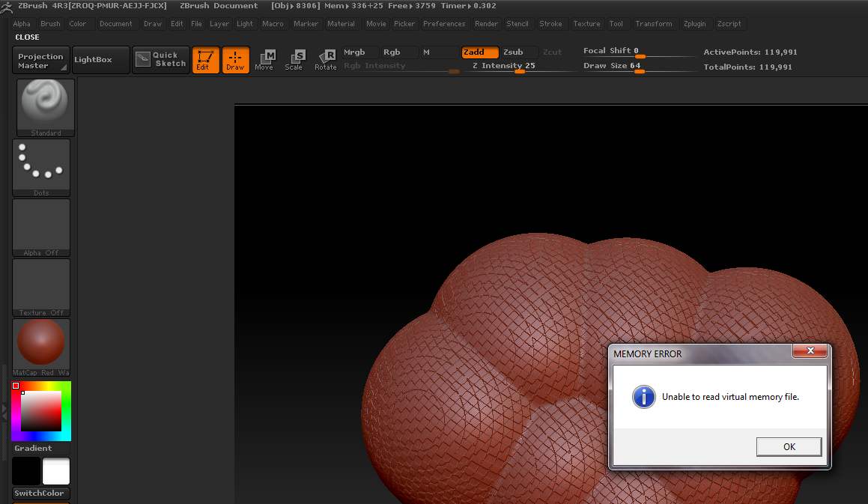Viewport: 868px width, 504px height.
Task: Open the Movie menu
Action: 376,24
